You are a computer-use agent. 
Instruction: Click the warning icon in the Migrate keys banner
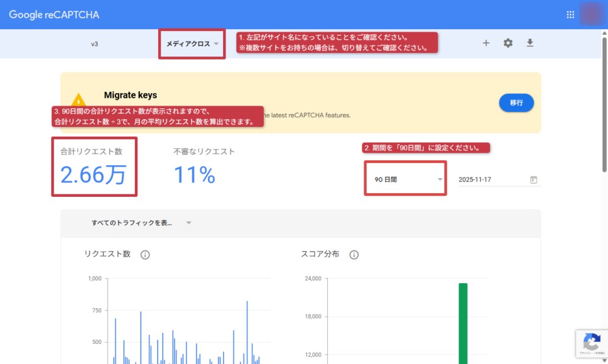pos(79,101)
